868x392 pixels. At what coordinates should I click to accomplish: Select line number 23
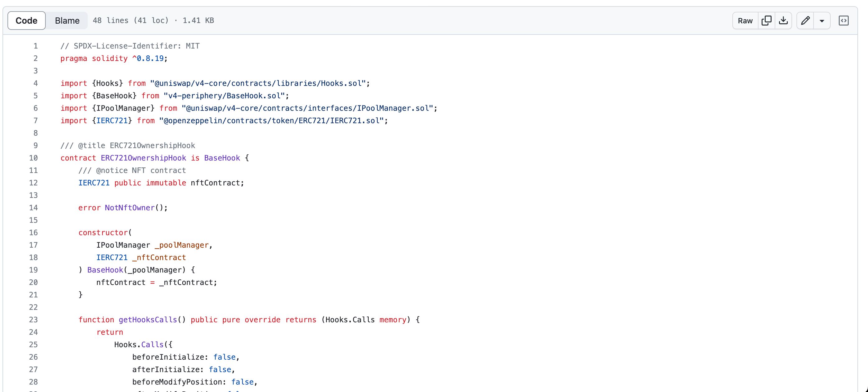coord(33,320)
